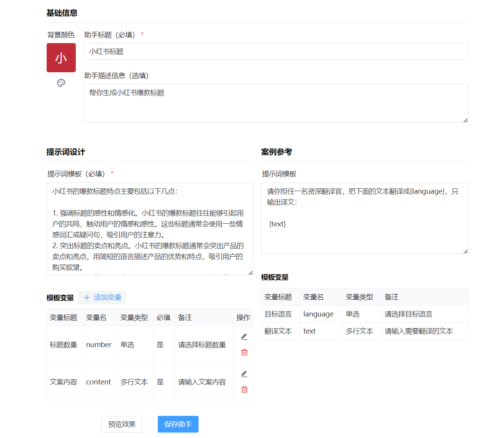504x438 pixels.
Task: Click into the 助手描述信息 textarea
Action: 276,103
